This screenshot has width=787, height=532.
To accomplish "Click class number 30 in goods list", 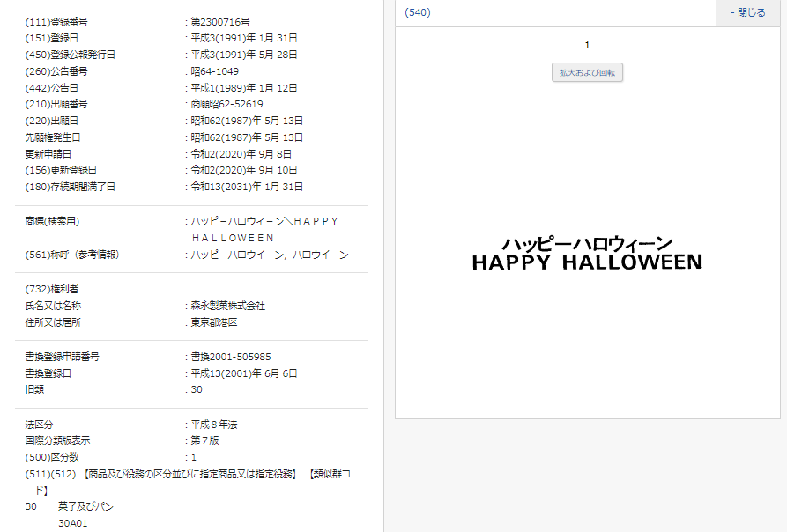I will 31,507.
